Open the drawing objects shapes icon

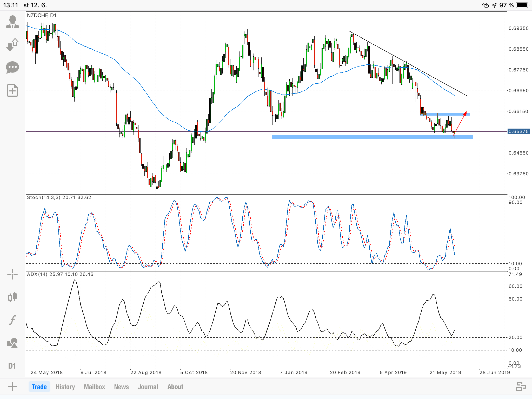click(x=12, y=343)
